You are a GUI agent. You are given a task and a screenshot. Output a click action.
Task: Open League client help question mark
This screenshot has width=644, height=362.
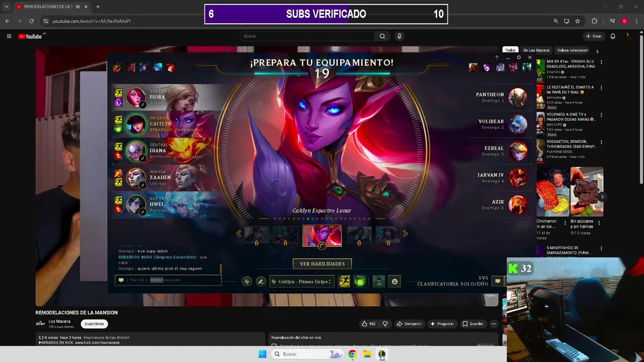pyautogui.click(x=497, y=57)
